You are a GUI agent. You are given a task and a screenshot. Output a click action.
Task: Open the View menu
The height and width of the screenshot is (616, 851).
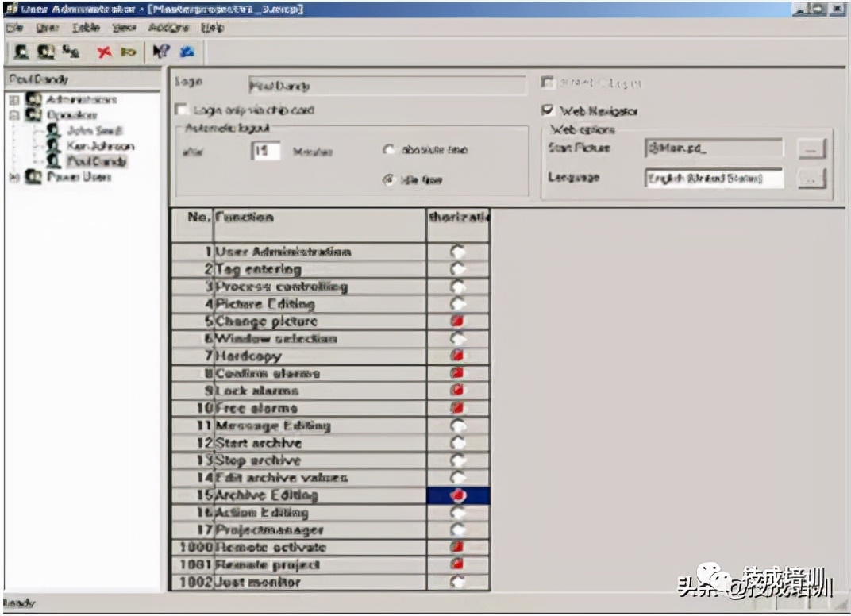tap(124, 28)
